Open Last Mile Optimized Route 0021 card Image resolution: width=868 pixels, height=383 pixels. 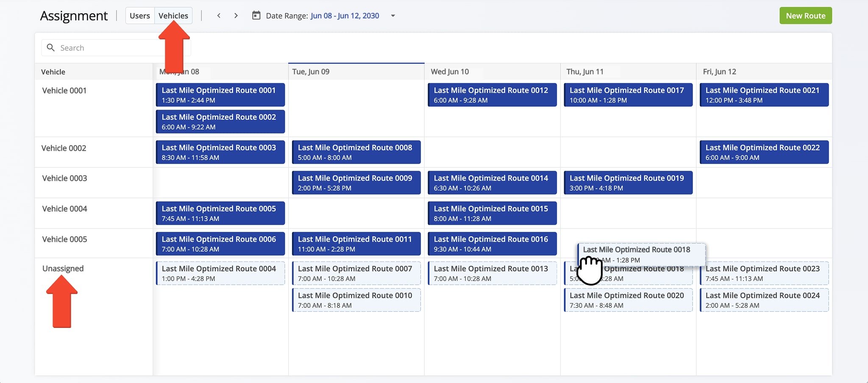pyautogui.click(x=764, y=95)
